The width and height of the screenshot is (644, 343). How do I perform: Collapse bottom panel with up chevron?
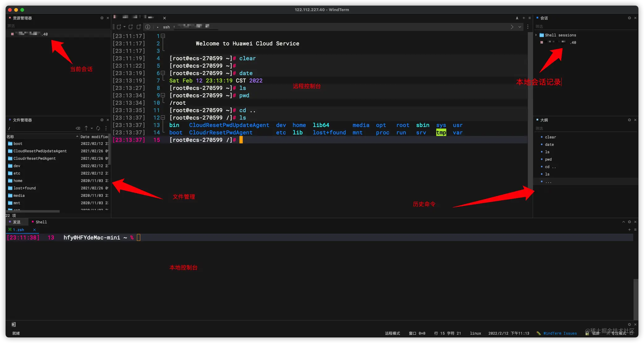[x=624, y=222]
